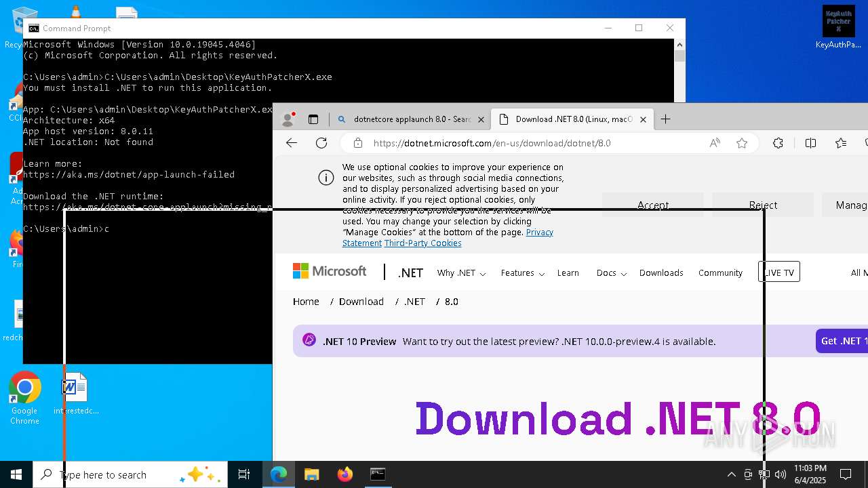Click the .NET site home link
The width and height of the screenshot is (868, 488).
coord(410,272)
